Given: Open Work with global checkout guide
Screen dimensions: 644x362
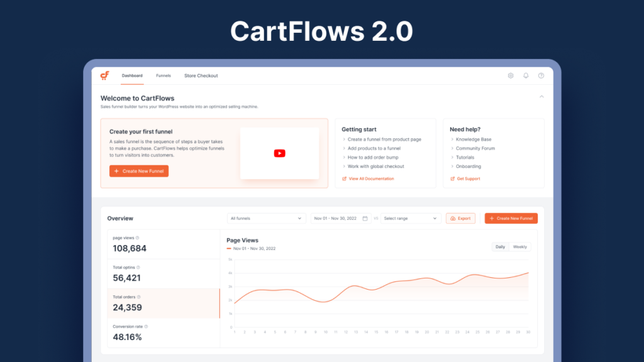Looking at the screenshot, I should (376, 166).
